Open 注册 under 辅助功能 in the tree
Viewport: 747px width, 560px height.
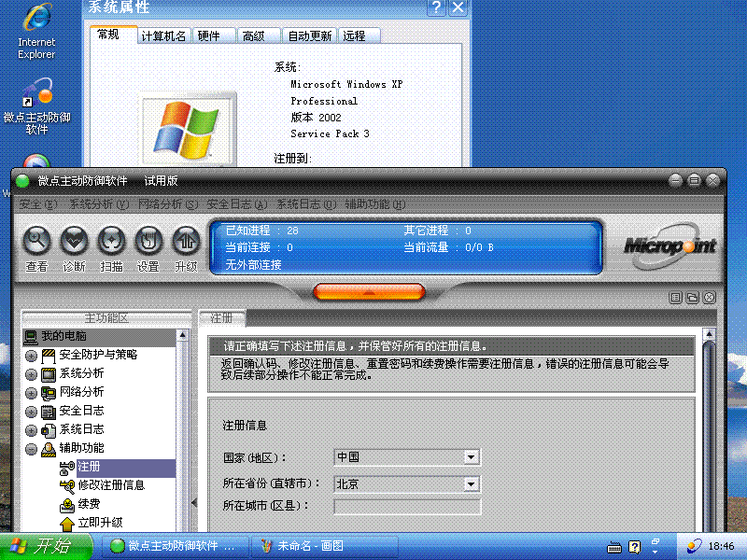89,467
